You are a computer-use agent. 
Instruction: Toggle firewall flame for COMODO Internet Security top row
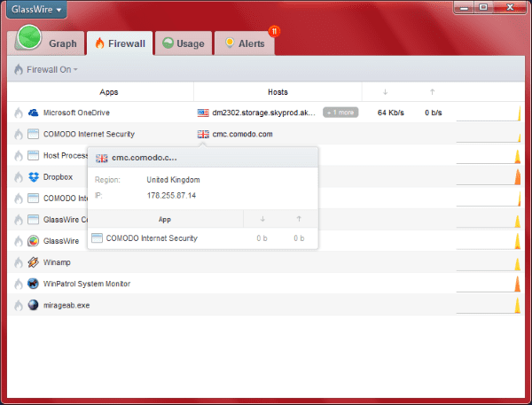[19, 135]
